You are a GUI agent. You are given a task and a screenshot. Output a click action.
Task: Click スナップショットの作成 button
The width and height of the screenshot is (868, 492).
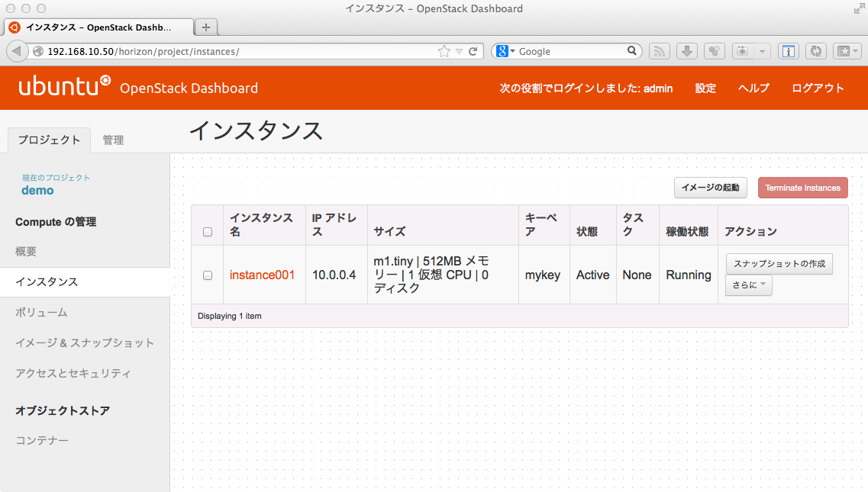pyautogui.click(x=779, y=264)
